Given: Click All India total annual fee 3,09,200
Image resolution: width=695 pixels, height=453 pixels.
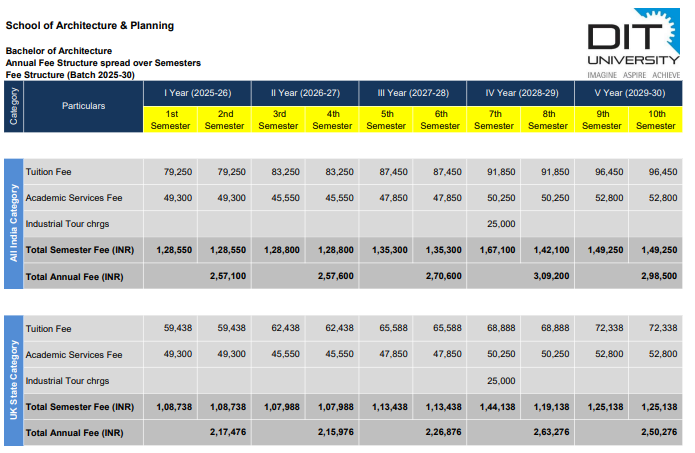Looking at the screenshot, I should pyautogui.click(x=547, y=276).
